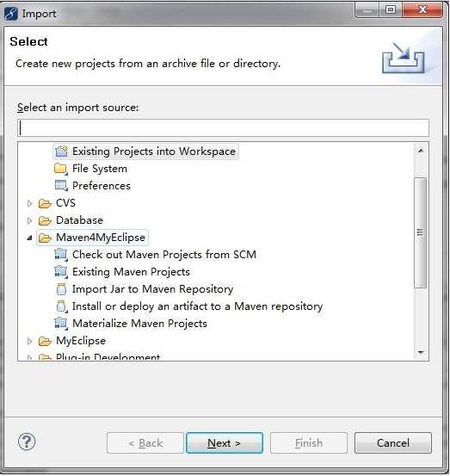
Task: Select Existing Projects into Workspace icon
Action: (x=62, y=151)
